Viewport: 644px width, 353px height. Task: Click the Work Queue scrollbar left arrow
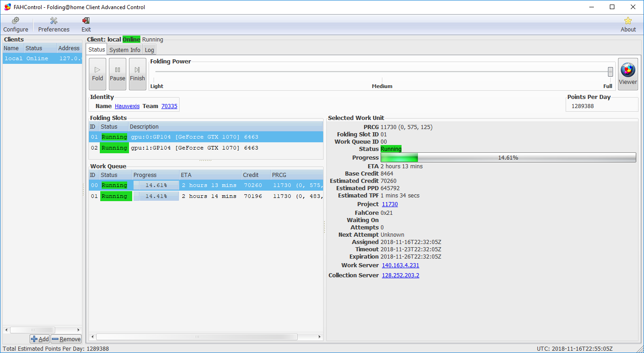[x=93, y=337]
